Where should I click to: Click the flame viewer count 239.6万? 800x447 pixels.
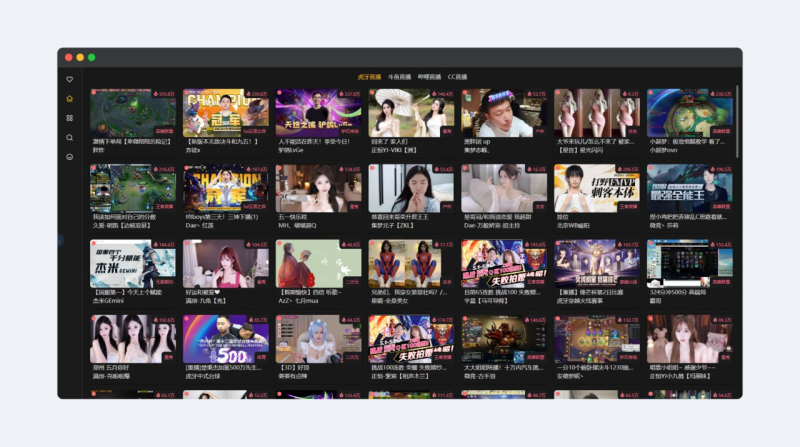[257, 94]
